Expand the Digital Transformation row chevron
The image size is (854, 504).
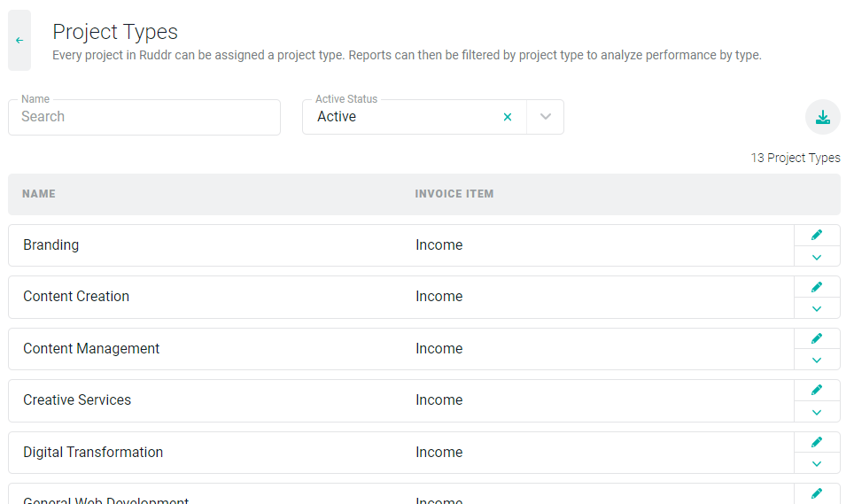(x=817, y=463)
